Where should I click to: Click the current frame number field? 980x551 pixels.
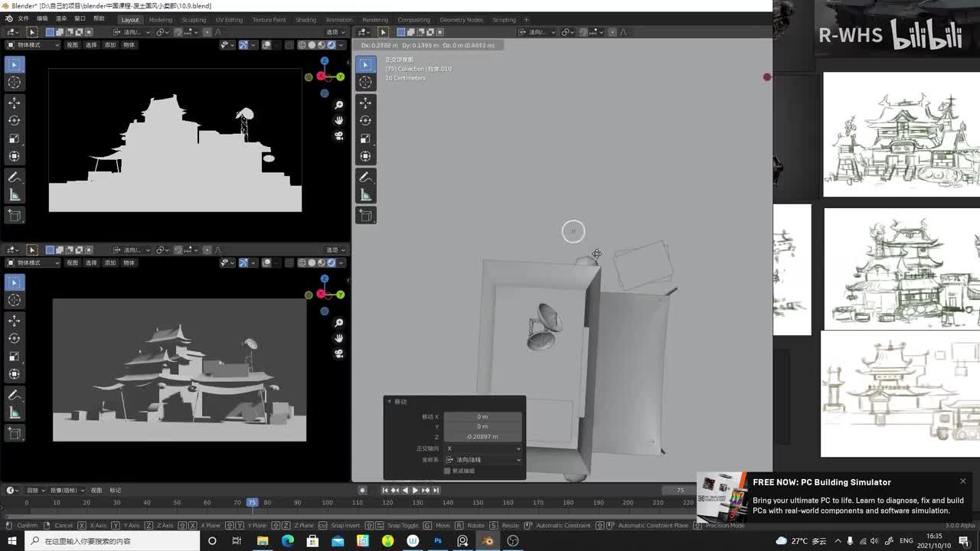point(679,490)
